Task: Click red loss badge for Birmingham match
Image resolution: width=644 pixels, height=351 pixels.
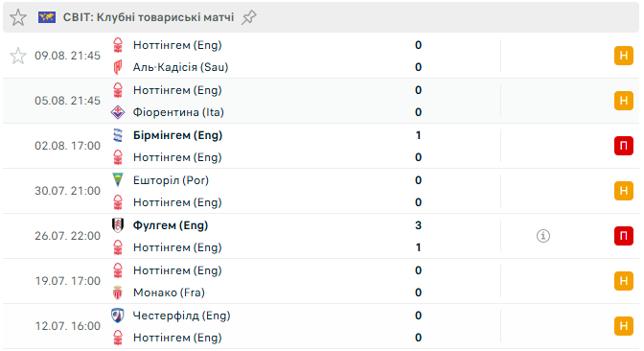Action: 624,146
